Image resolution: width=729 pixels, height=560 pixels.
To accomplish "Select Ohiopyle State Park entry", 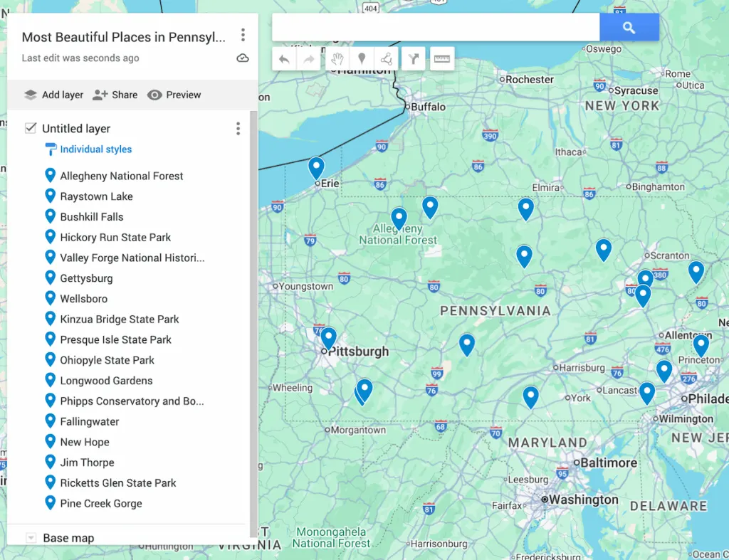I will 107,360.
